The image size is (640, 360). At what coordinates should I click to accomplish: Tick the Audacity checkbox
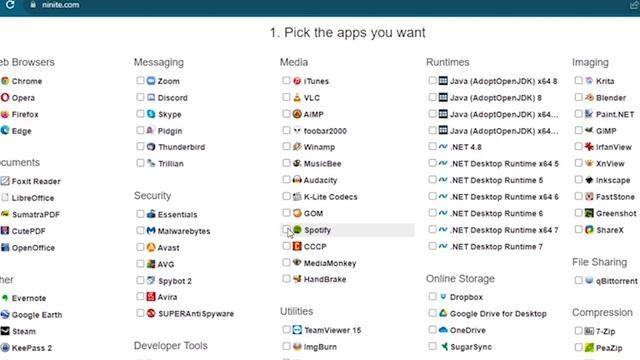(x=286, y=180)
